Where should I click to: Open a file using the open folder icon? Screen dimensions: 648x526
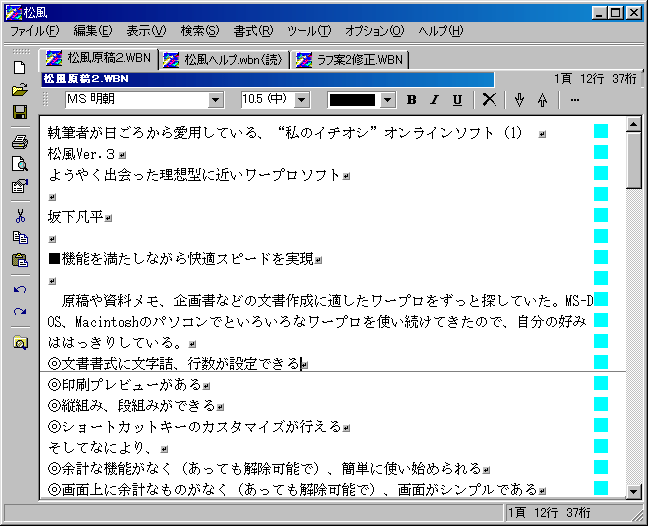click(19, 90)
